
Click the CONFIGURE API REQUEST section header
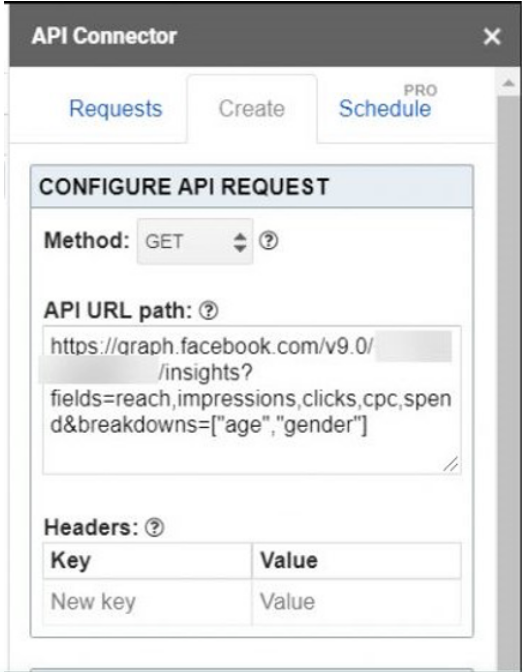click(252, 187)
